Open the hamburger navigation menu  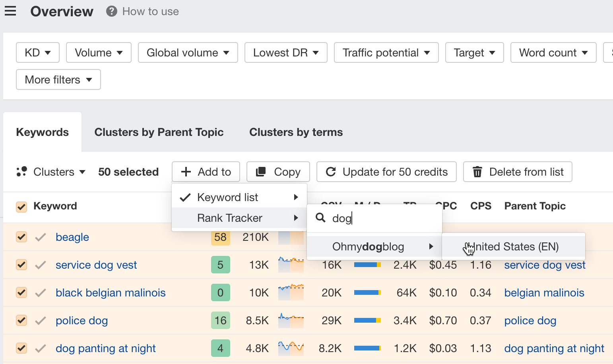10,11
